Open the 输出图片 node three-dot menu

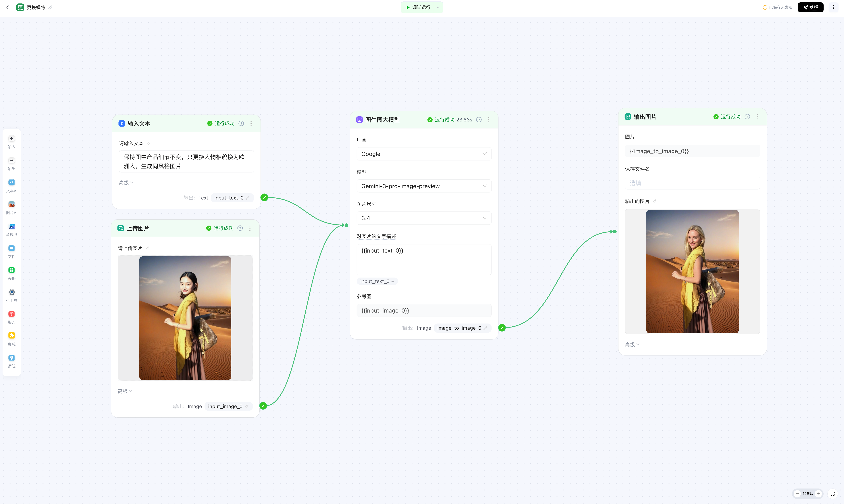click(x=757, y=117)
